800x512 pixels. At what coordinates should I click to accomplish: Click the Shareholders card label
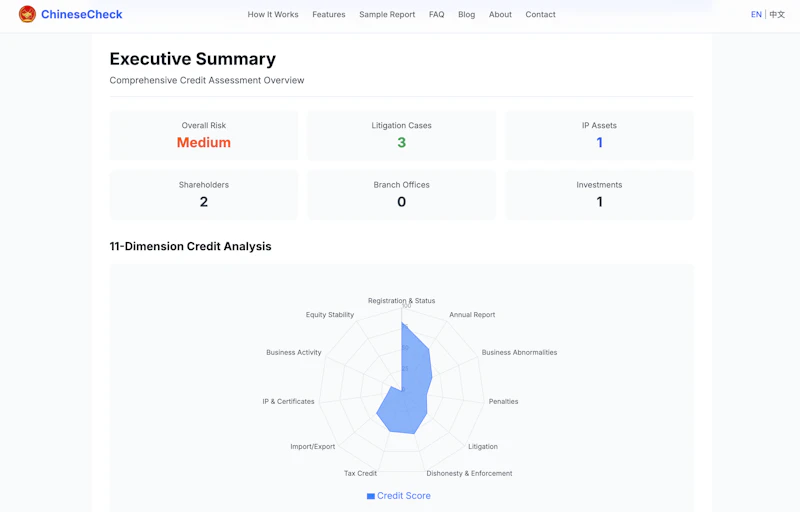pos(204,185)
